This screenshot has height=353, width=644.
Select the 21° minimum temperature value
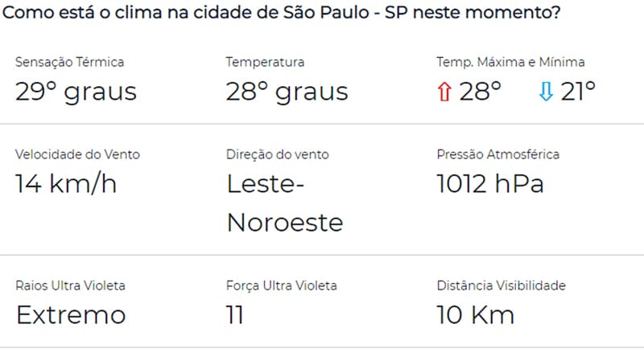578,91
